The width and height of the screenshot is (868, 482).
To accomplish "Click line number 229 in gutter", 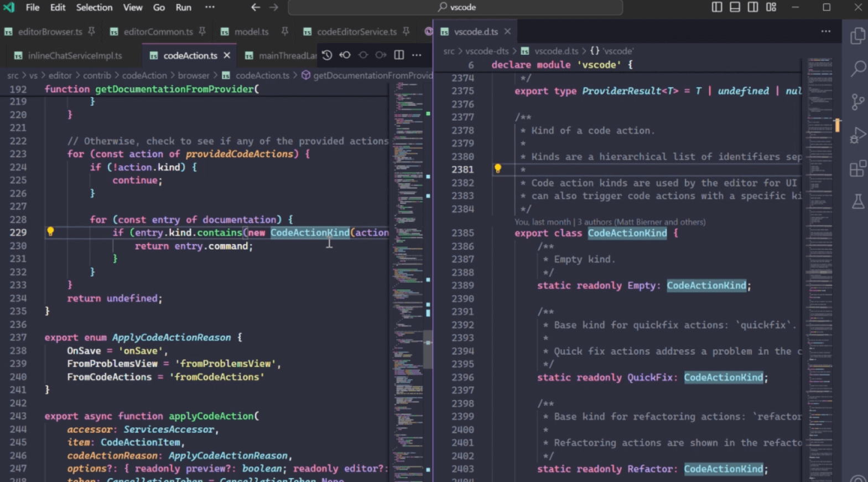I will pos(18,232).
